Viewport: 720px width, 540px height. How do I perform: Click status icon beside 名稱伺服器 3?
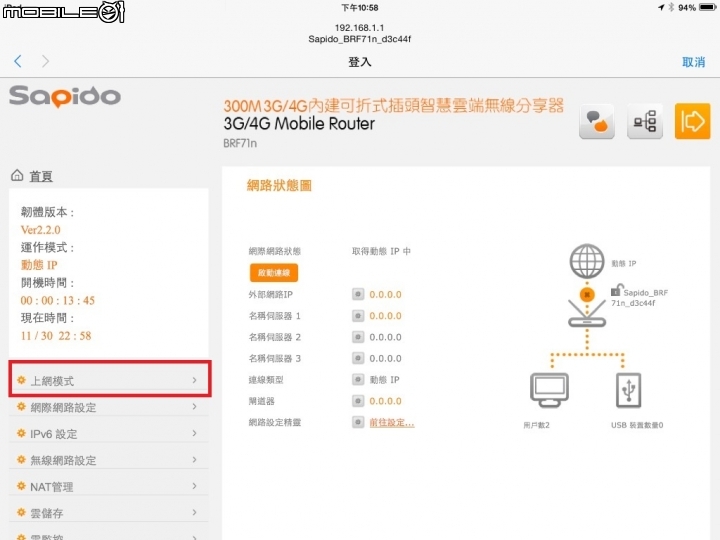pos(358,358)
